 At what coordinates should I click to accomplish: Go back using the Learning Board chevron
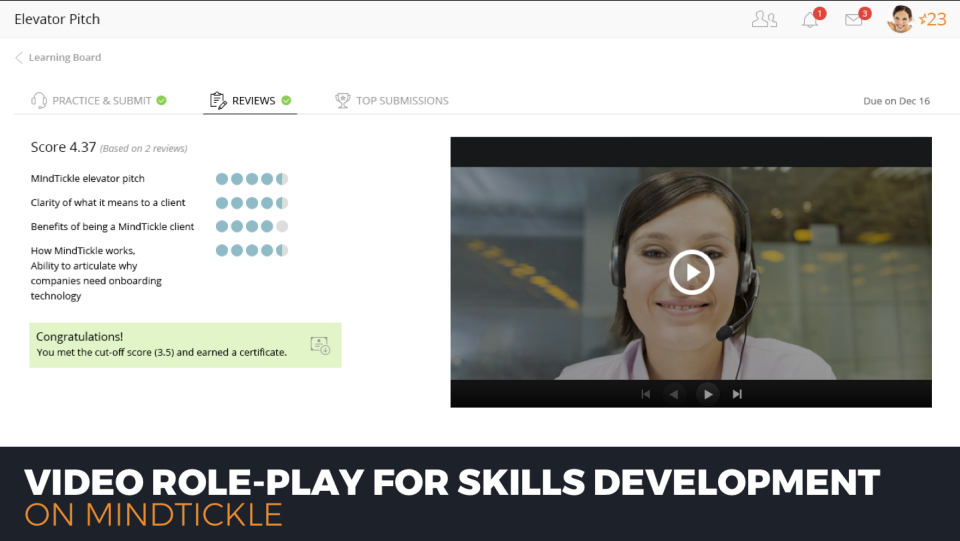19,58
